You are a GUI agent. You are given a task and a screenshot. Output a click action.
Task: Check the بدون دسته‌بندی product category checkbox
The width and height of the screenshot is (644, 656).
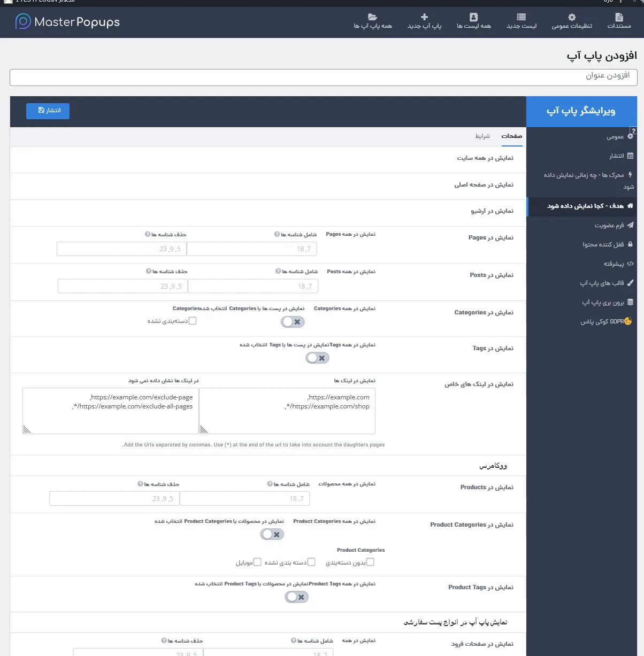[x=370, y=562]
